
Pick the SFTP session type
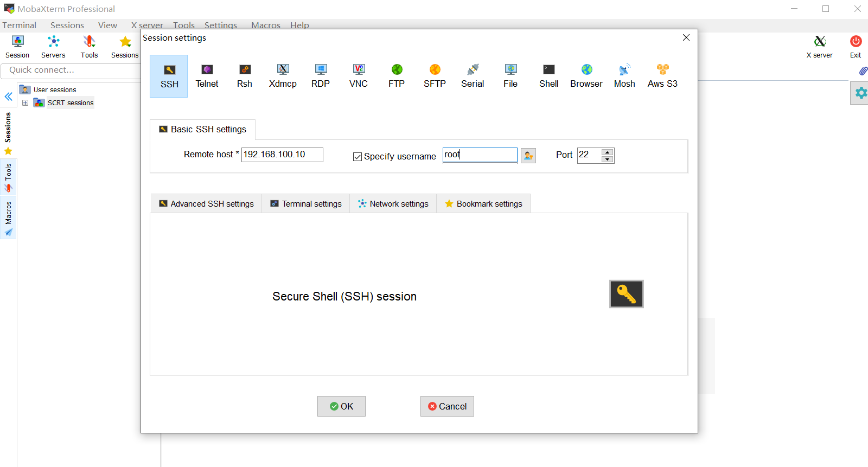435,76
